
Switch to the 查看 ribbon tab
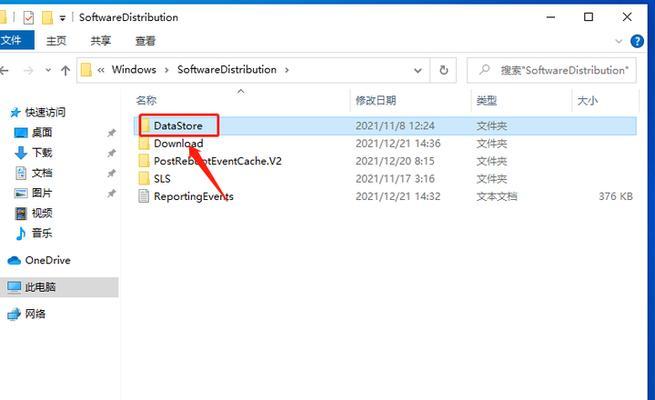(145, 41)
